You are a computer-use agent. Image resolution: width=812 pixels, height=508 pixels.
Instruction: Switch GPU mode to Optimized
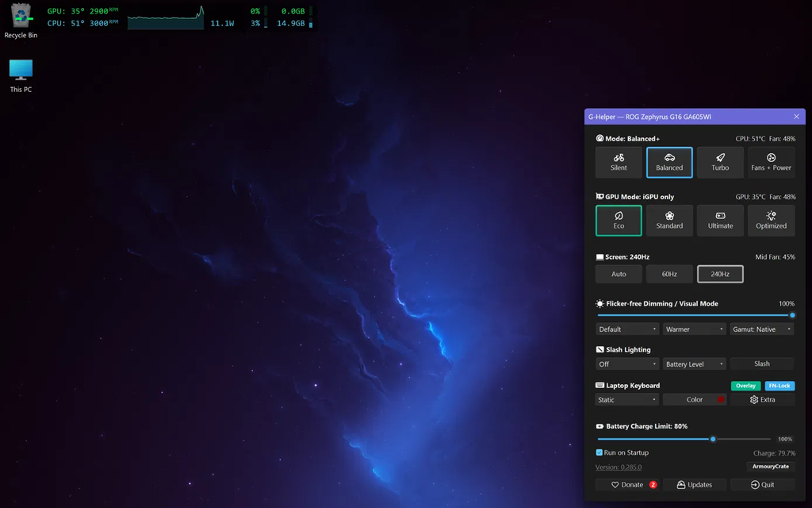771,221
